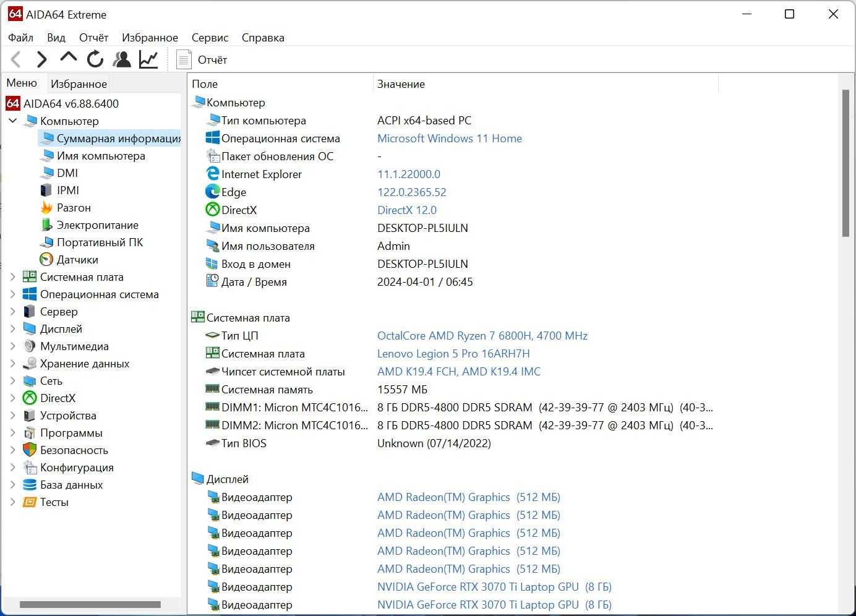Expand the Сервер tree node

pos(12,312)
